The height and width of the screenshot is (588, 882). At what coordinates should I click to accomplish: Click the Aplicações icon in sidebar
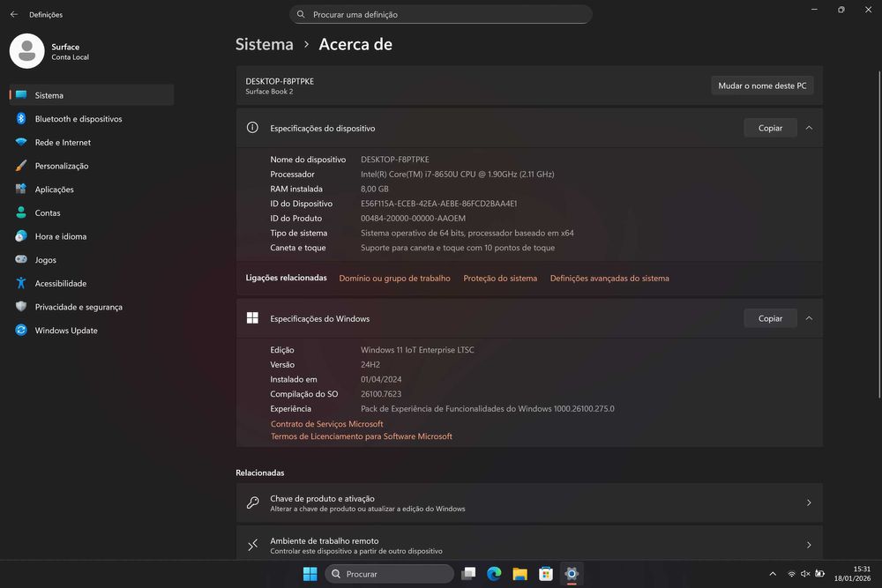click(x=21, y=190)
